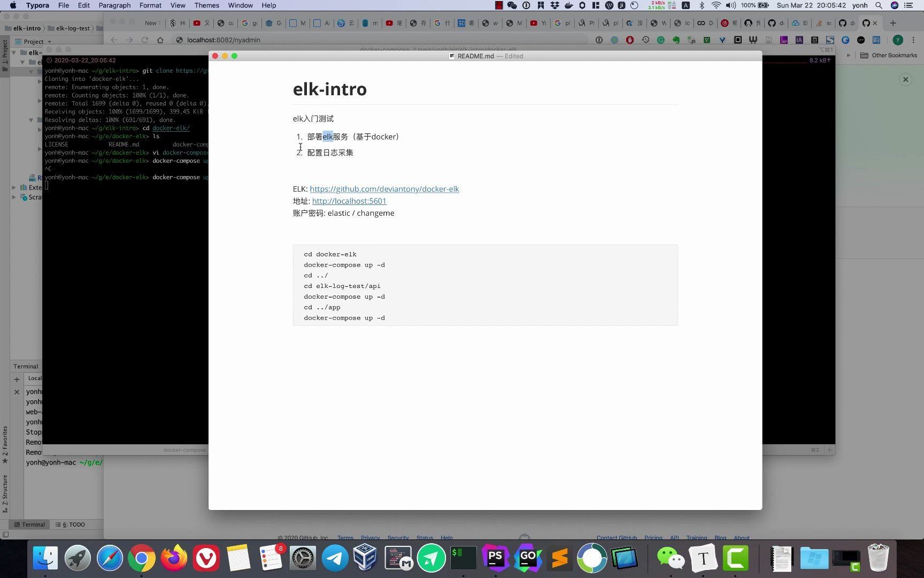Open WeChat from the Dock
The height and width of the screenshot is (578, 924).
pos(671,558)
